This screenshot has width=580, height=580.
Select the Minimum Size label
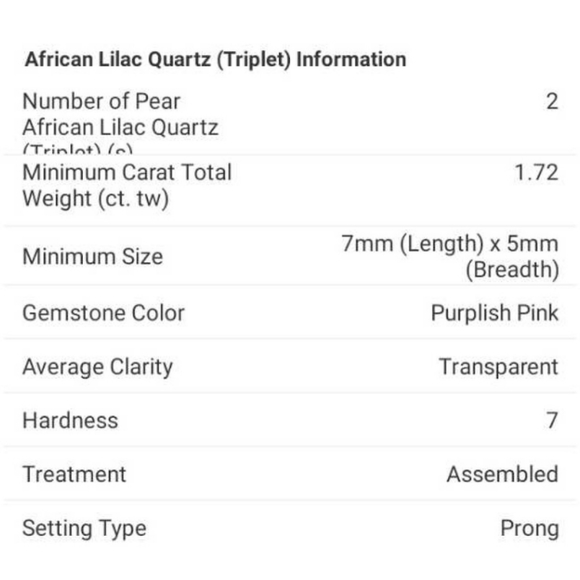(x=92, y=256)
